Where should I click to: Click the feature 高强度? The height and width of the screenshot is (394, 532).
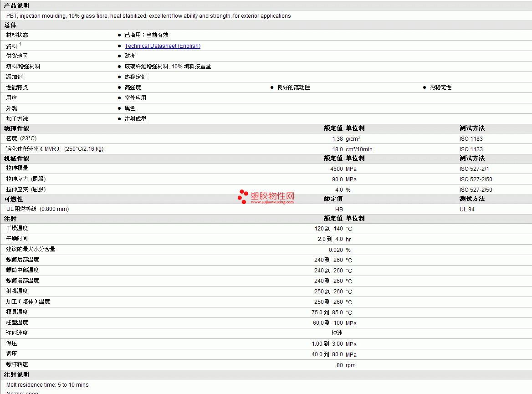click(133, 87)
